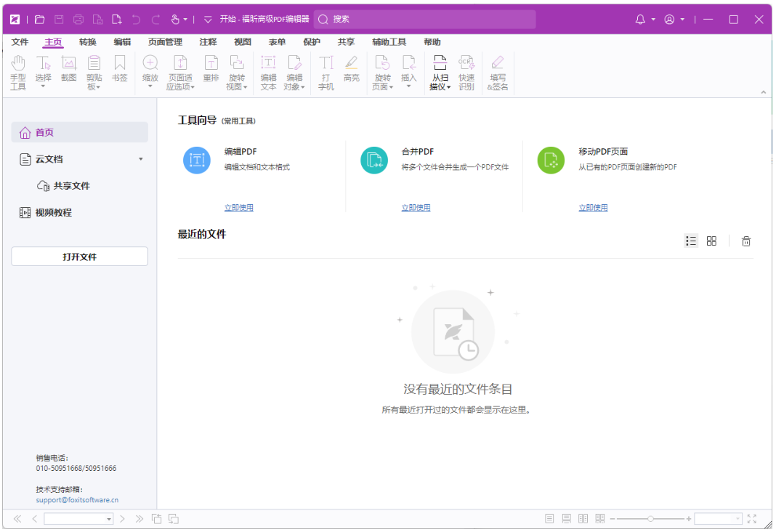Expand the Cloud Documents (云文档) arrow
Screen dimensions: 776x532
[141, 159]
